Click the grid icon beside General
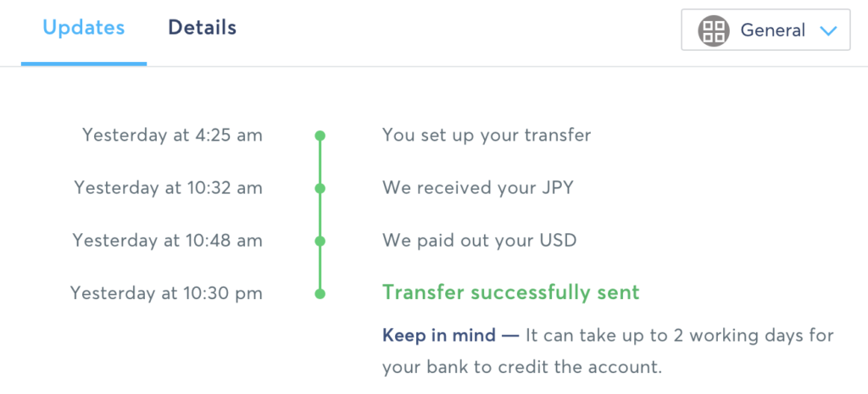The width and height of the screenshot is (868, 394). pyautogui.click(x=714, y=31)
